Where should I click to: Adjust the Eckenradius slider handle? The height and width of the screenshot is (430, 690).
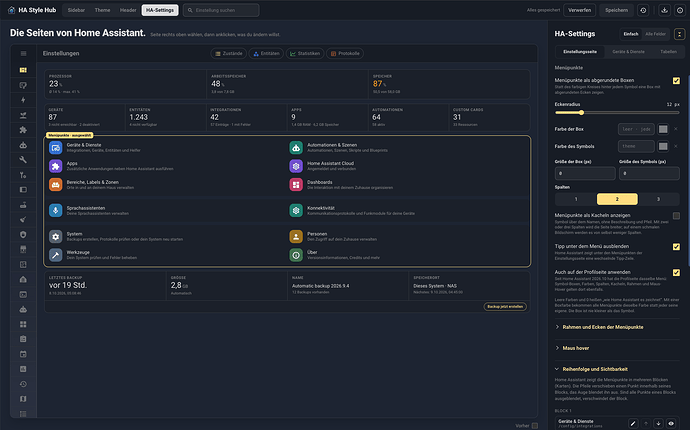coord(581,113)
